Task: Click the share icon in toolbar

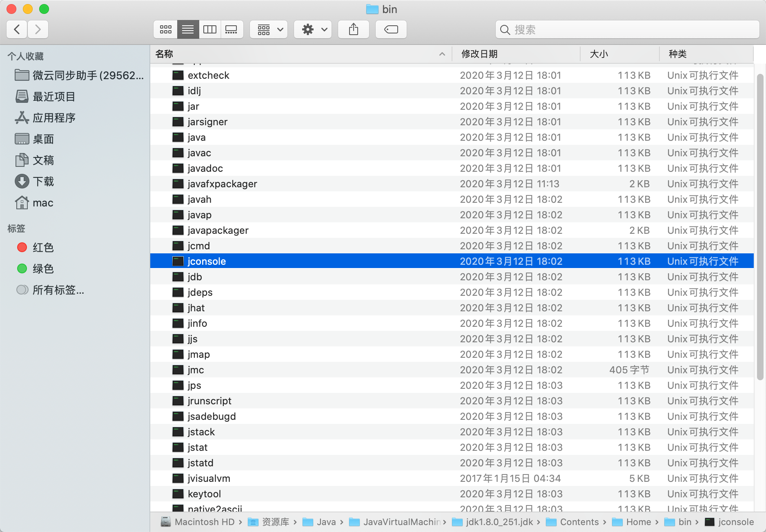Action: click(354, 29)
